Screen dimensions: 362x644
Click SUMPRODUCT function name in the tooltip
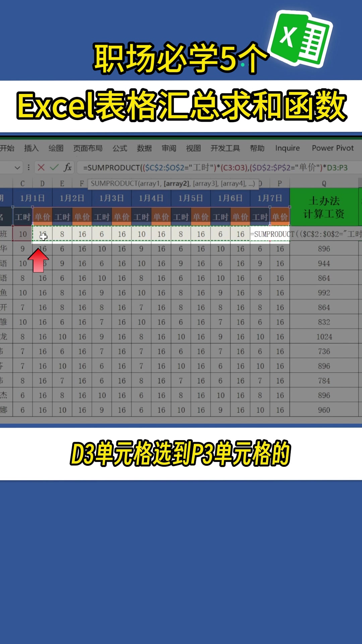[114, 183]
